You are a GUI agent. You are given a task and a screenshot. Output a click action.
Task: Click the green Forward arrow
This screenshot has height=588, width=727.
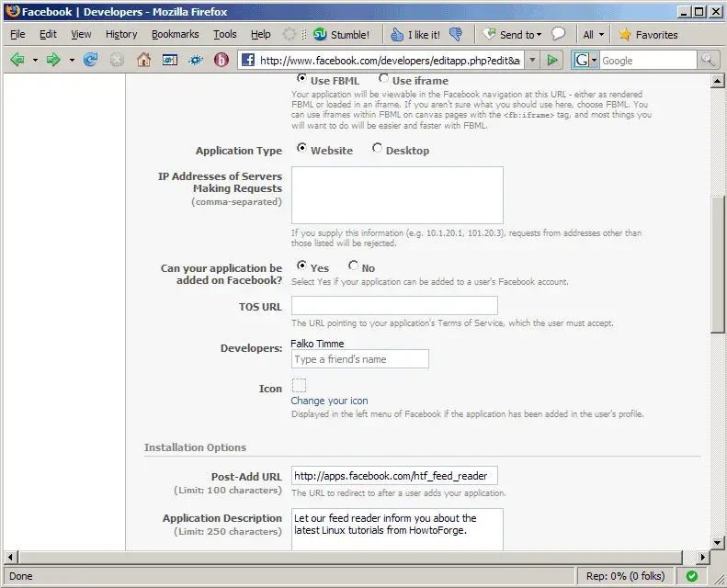click(53, 60)
